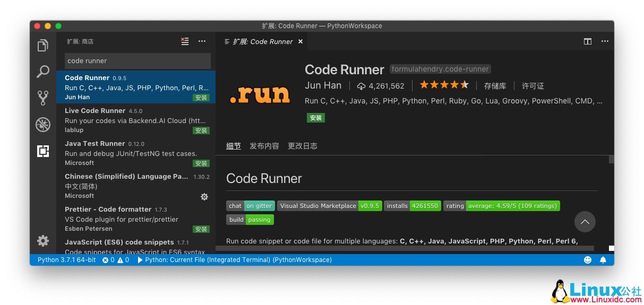Open notifications bell in status bar

[x=603, y=260]
